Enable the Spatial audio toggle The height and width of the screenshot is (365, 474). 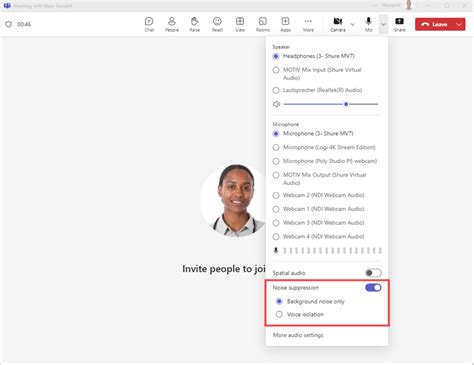click(x=373, y=273)
